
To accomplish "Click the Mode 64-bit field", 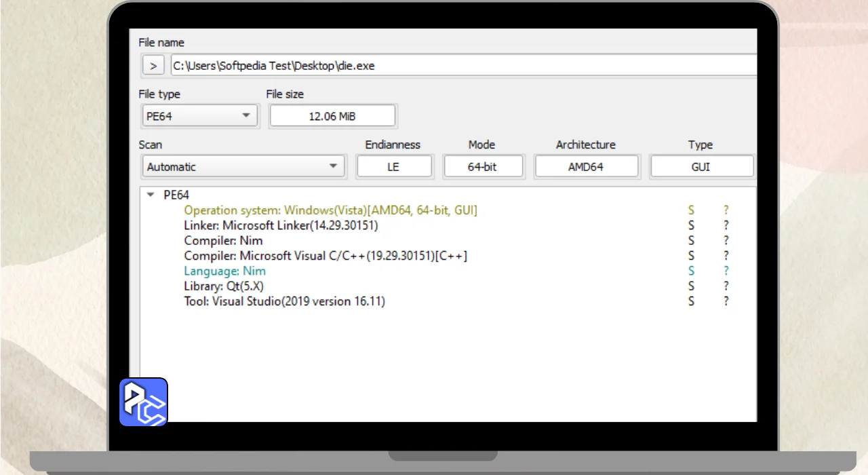I will [484, 166].
